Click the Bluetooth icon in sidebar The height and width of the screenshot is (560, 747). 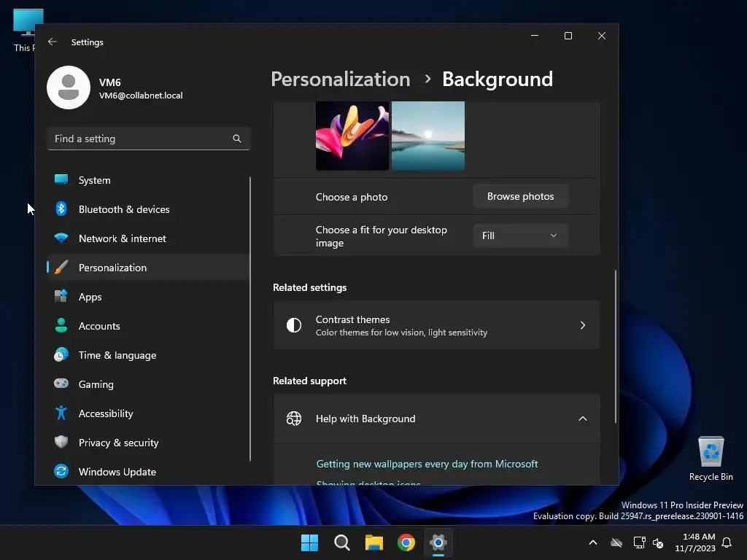pyautogui.click(x=61, y=209)
